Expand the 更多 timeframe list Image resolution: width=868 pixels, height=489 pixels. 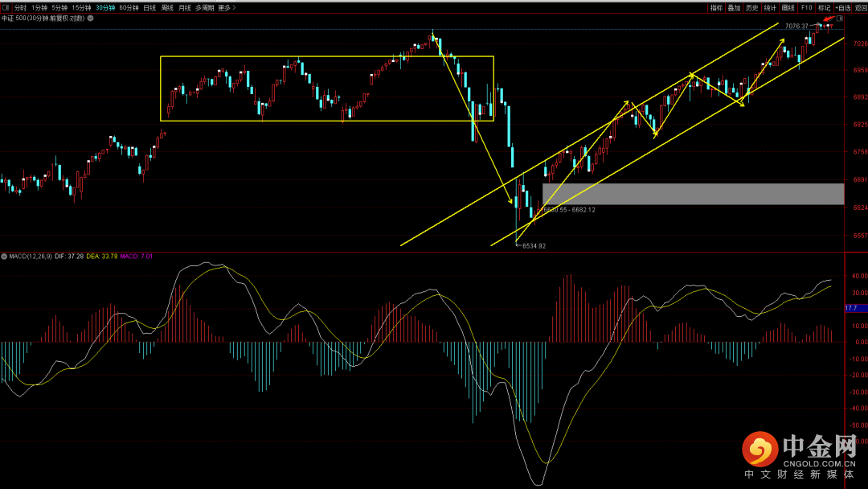pos(226,7)
